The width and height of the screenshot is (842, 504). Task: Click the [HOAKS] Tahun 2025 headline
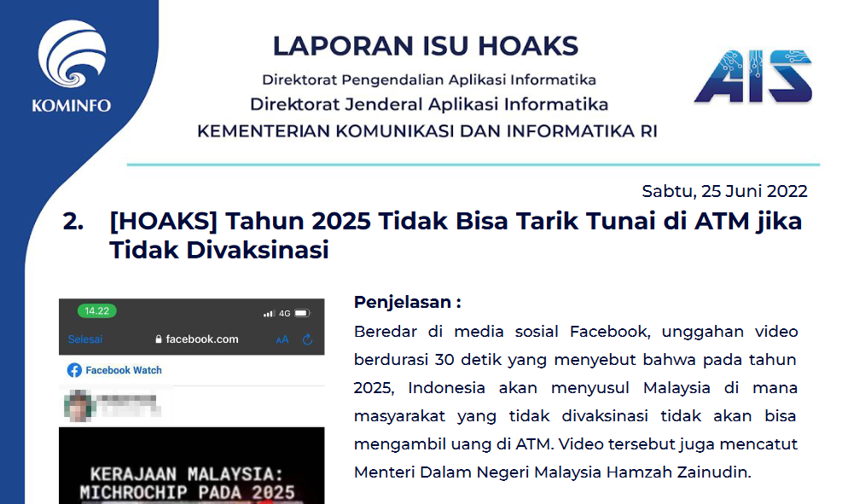tap(456, 235)
